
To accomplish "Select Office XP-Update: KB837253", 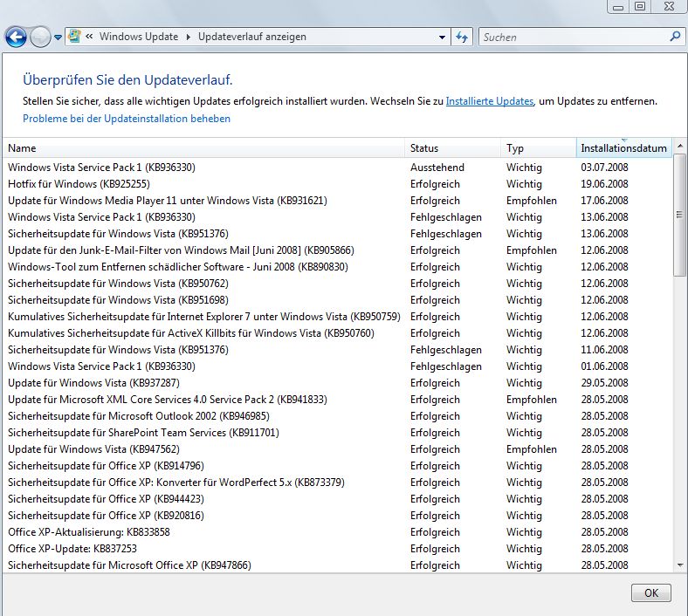I will click(337, 549).
